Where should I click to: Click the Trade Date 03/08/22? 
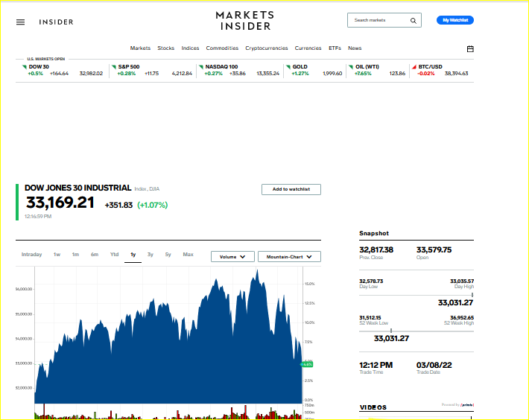(434, 365)
